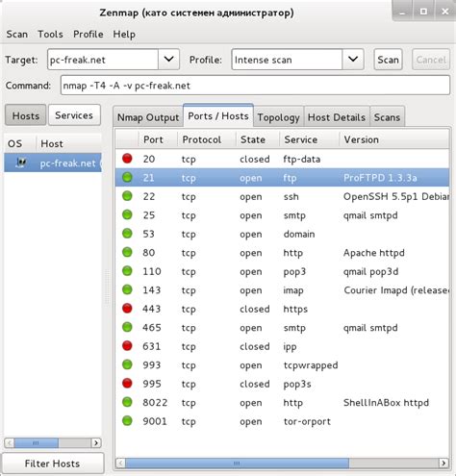
Task: Click the Filter Hosts button
Action: coord(53,463)
